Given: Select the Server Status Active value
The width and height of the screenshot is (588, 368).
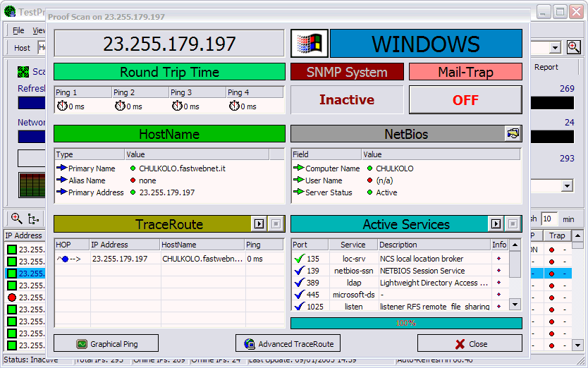Looking at the screenshot, I should pos(386,192).
